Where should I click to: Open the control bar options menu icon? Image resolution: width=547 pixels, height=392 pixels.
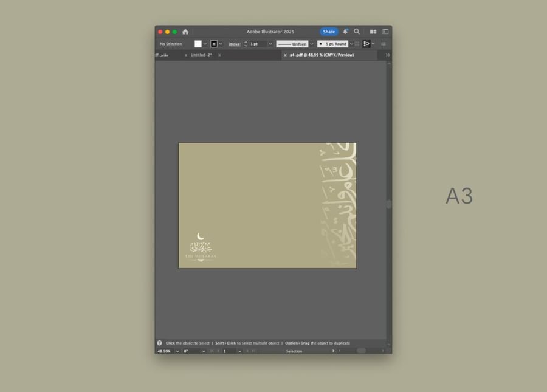[x=384, y=44]
